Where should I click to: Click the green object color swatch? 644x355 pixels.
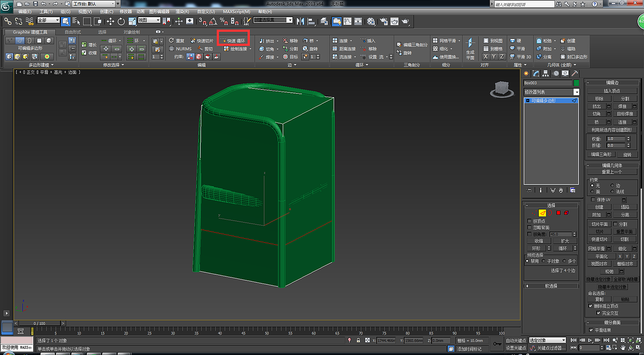pos(577,83)
